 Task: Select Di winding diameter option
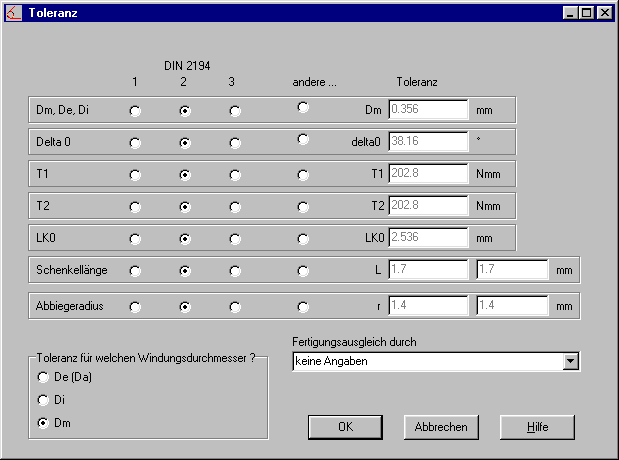[42, 400]
